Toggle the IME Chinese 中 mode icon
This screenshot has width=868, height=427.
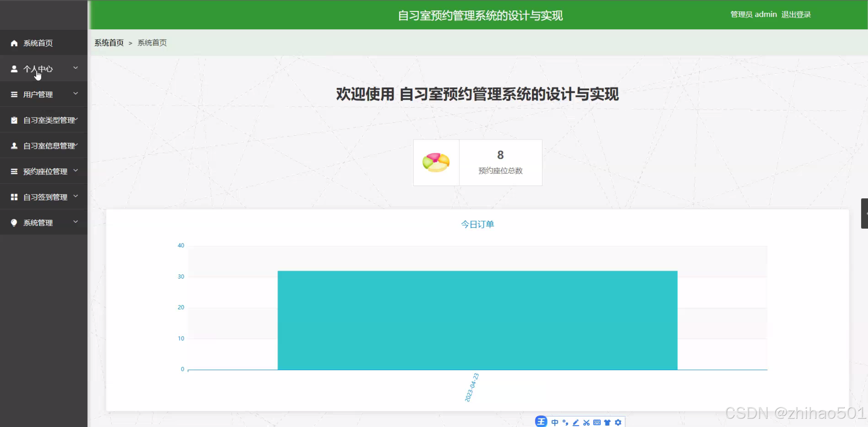click(x=555, y=423)
